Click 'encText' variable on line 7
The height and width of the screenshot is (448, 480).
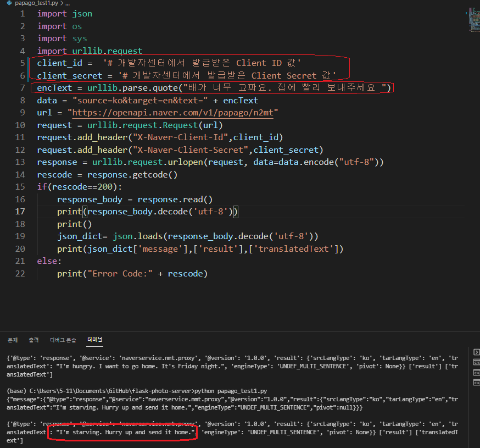coord(54,88)
